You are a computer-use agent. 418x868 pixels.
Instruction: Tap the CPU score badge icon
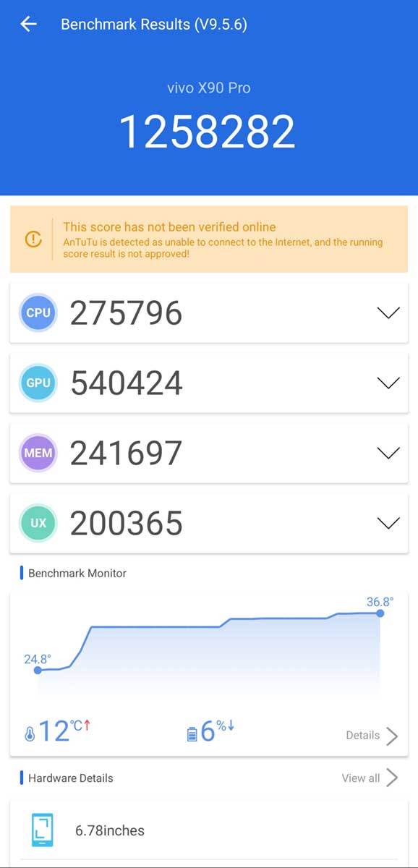(x=38, y=312)
